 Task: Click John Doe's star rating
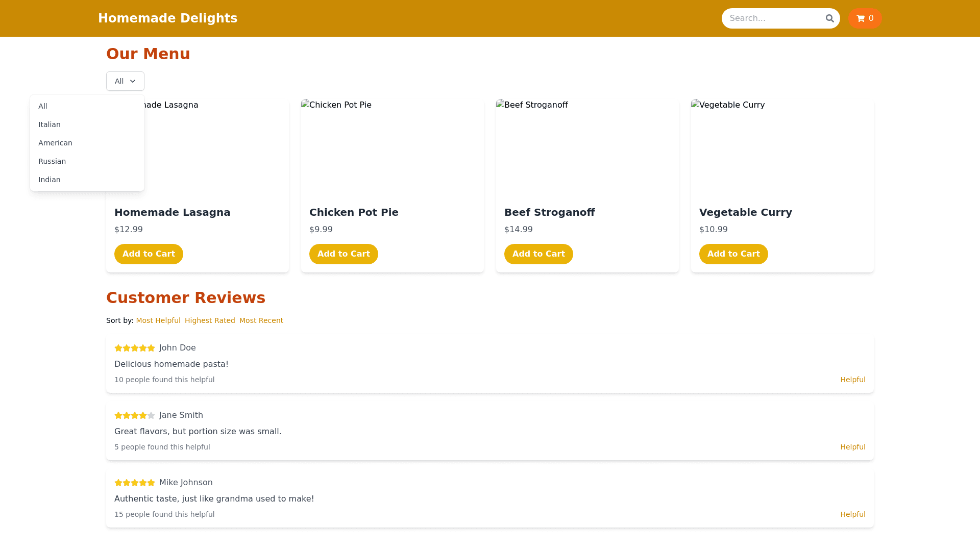coord(135,348)
